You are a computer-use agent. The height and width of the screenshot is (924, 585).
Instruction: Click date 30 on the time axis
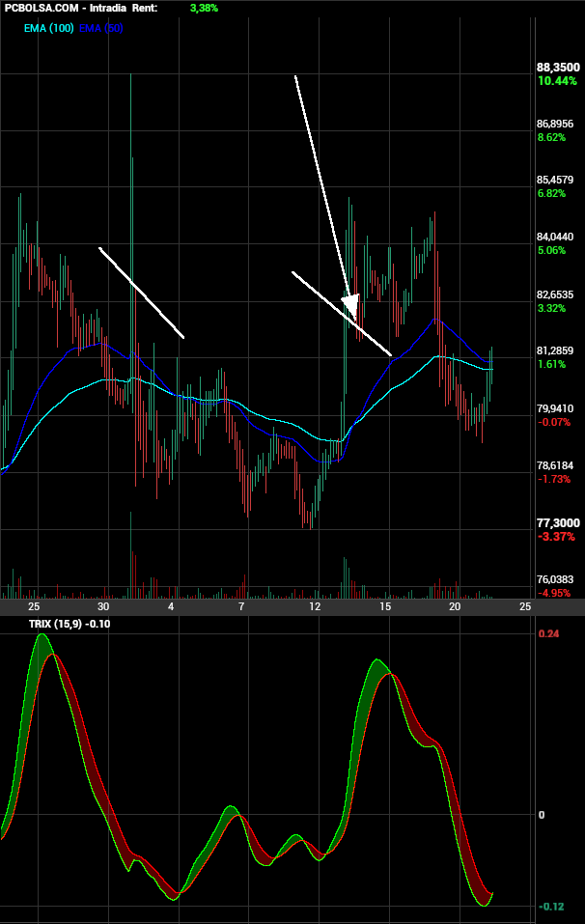point(103,606)
